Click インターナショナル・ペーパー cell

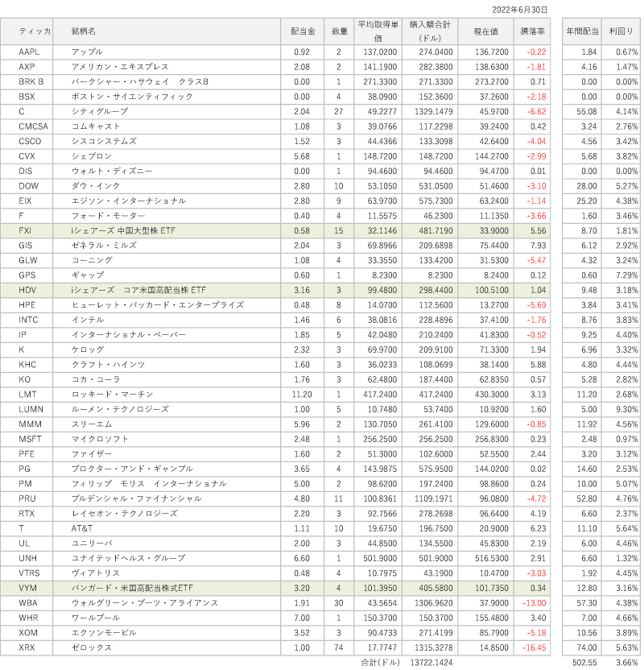(167, 335)
